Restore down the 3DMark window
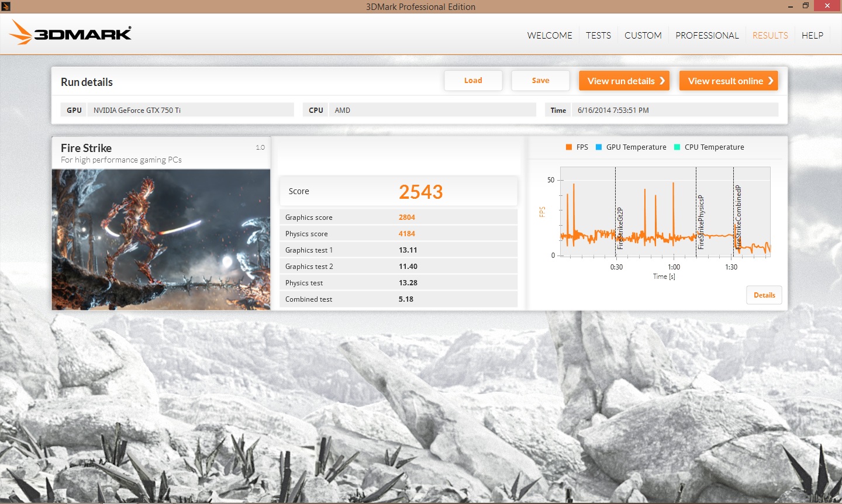Image resolution: width=842 pixels, height=504 pixels. pyautogui.click(x=805, y=6)
